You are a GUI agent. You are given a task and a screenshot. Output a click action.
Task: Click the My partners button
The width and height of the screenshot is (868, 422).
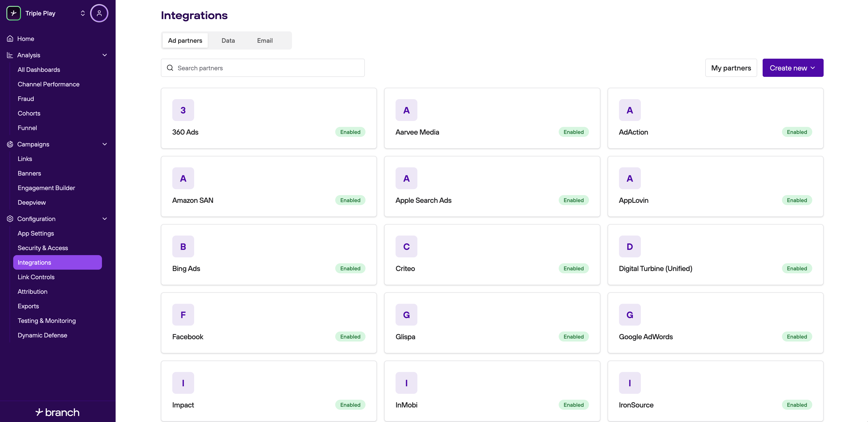(731, 68)
